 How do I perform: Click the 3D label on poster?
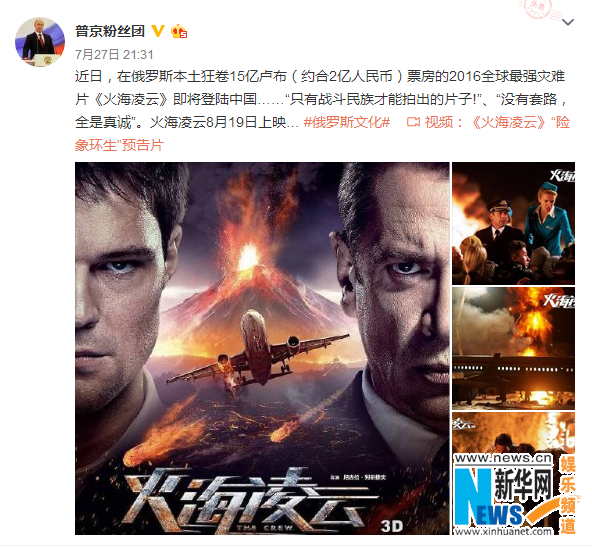(x=392, y=526)
